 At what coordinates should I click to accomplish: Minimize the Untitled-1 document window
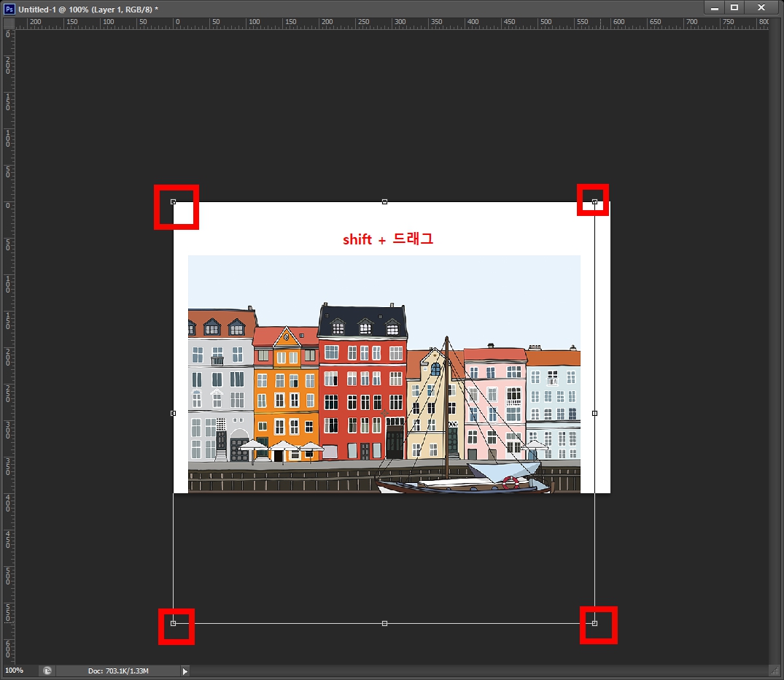[x=715, y=7]
